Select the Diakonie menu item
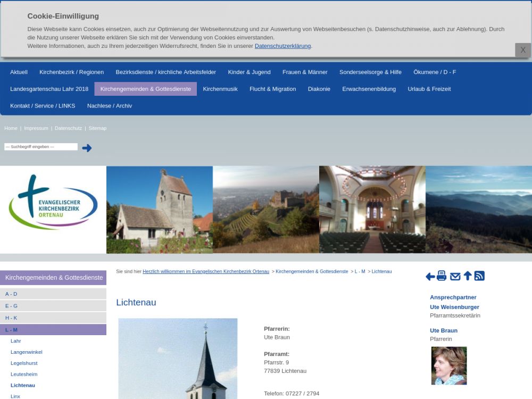Screen dimensions: 532x399 click(x=319, y=89)
